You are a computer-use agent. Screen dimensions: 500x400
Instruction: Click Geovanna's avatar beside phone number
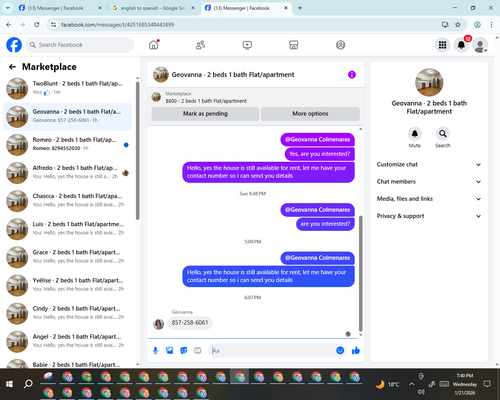pyautogui.click(x=158, y=323)
